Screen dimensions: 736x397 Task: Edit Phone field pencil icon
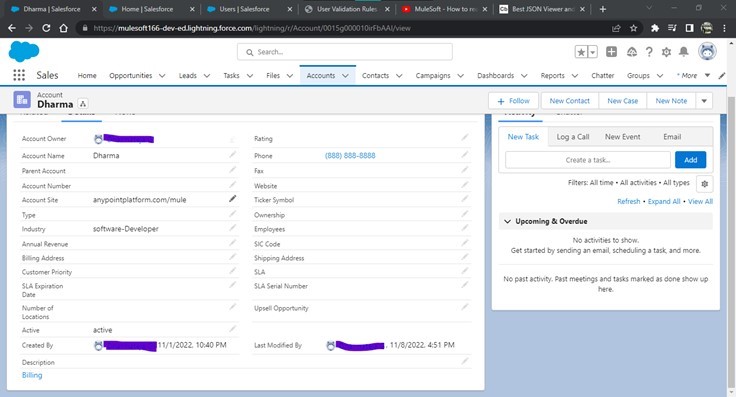click(464, 155)
